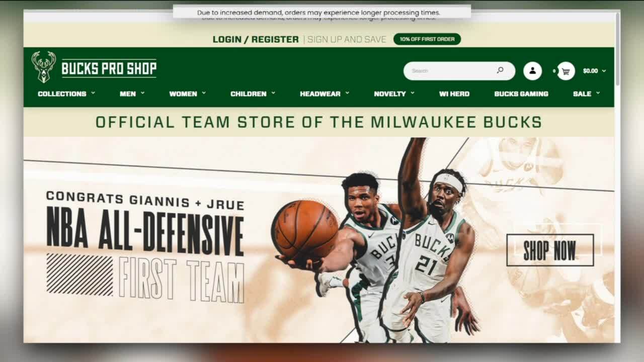Open the Bucks Gaming menu item
Screen dimensions: 644x362
pyautogui.click(x=521, y=94)
